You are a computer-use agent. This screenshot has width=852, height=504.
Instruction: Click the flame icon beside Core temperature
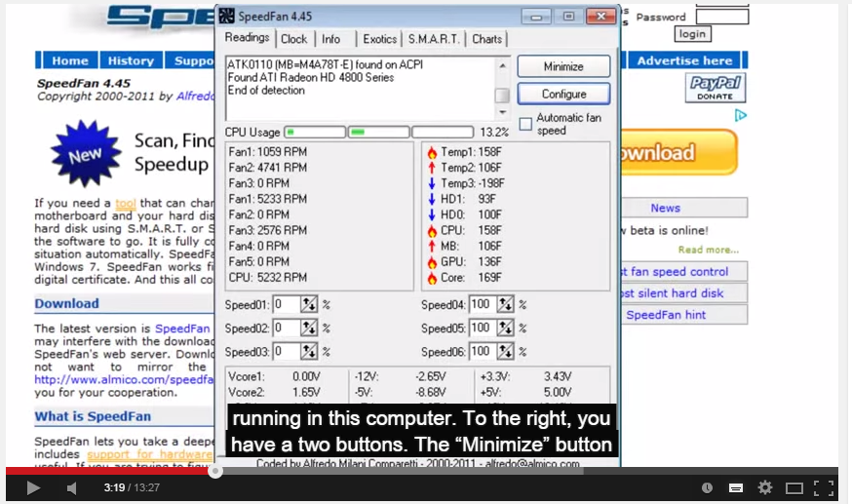click(x=432, y=278)
